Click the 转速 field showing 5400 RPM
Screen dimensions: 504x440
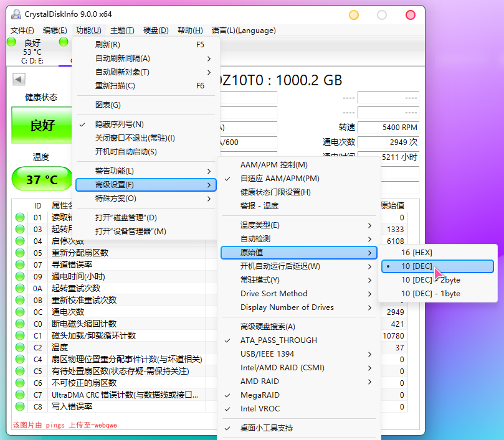[x=389, y=128]
